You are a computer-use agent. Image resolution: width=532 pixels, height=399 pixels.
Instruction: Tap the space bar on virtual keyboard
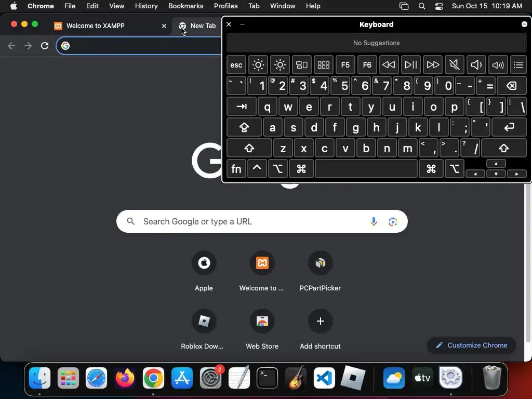click(366, 169)
